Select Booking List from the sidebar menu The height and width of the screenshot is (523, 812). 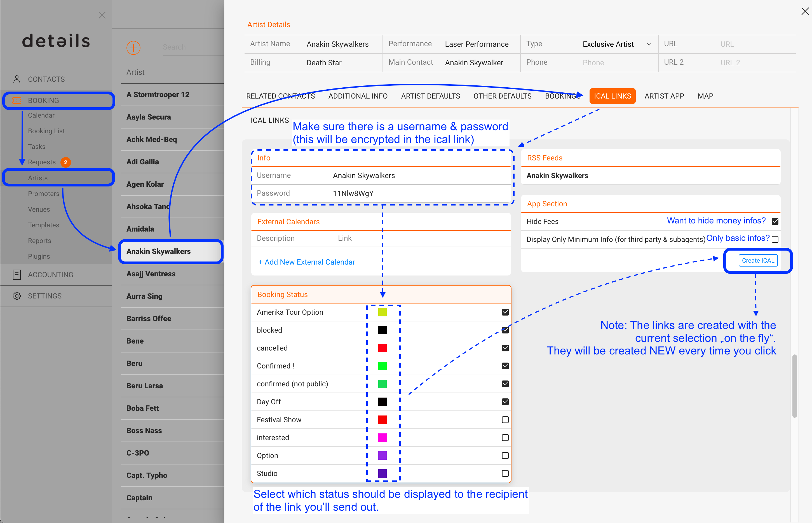point(46,131)
